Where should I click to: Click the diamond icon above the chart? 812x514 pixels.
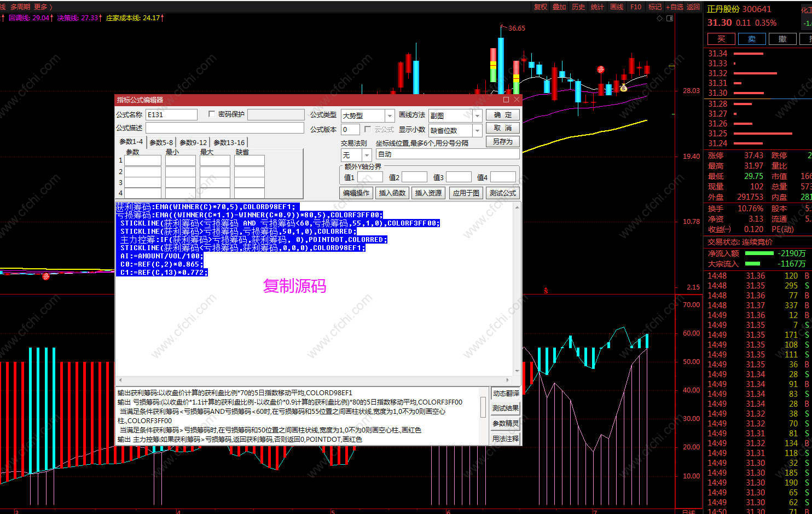point(659,18)
